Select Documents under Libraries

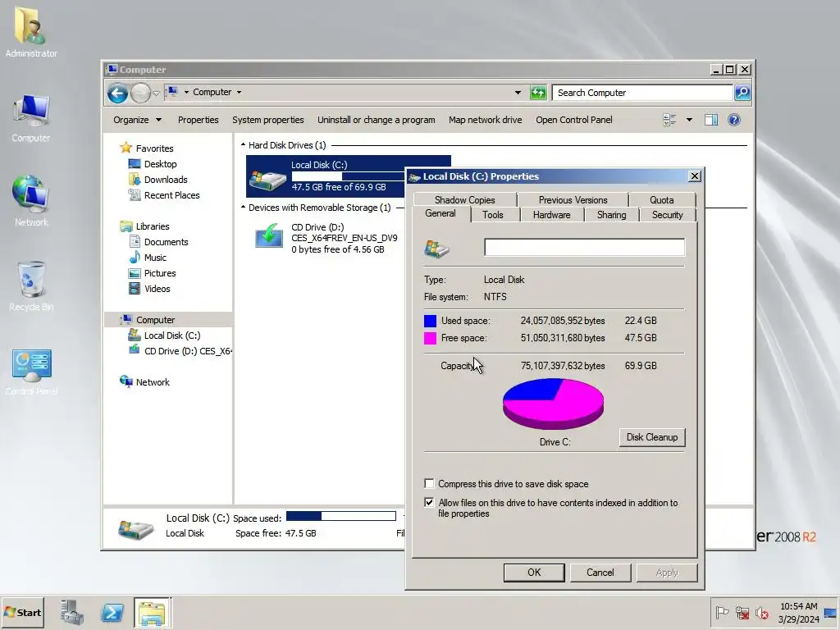166,242
